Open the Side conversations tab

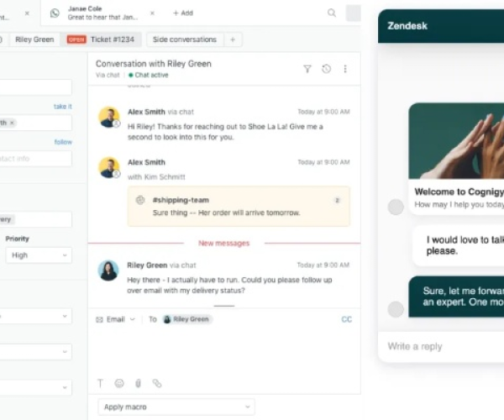pos(183,39)
